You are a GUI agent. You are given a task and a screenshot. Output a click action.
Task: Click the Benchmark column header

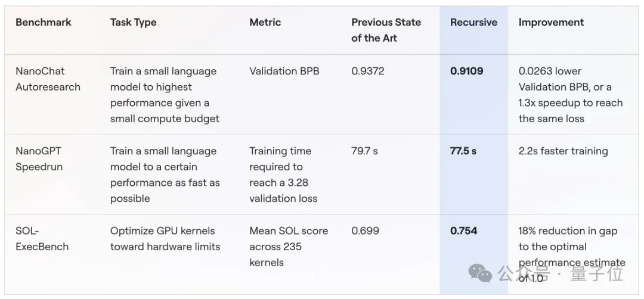pos(44,22)
